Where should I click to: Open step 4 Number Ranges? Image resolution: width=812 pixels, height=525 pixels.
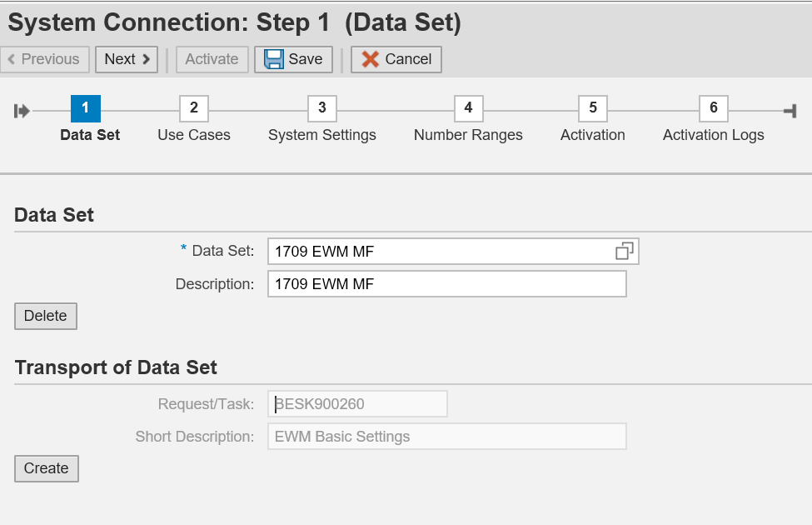click(468, 108)
